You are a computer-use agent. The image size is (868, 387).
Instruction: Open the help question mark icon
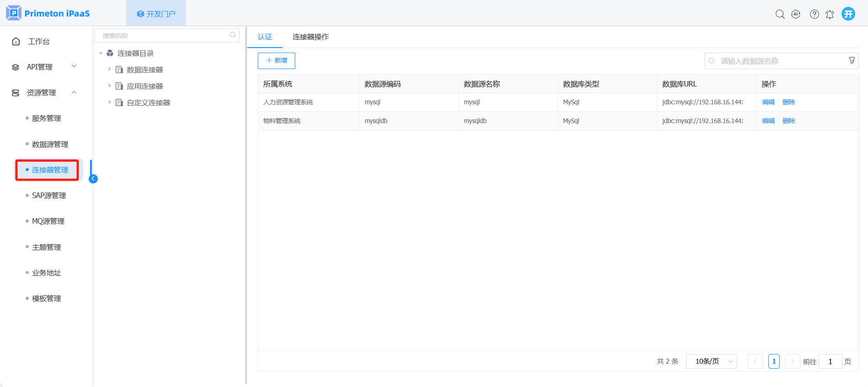coord(814,14)
